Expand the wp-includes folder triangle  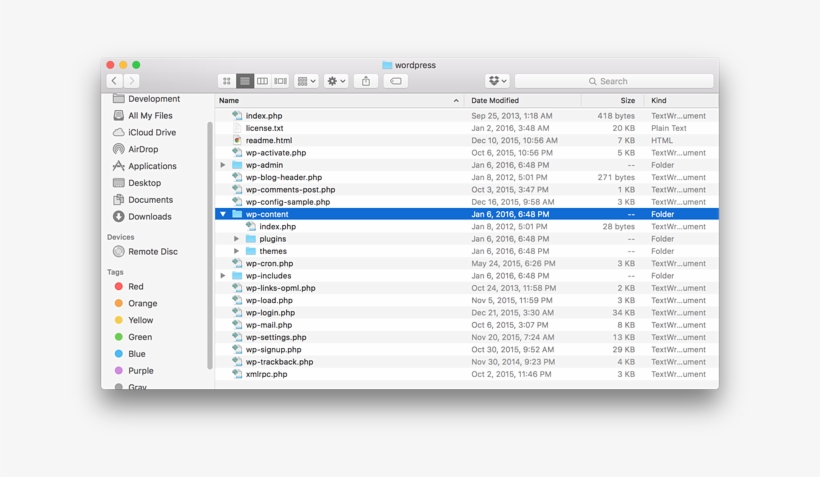tap(223, 276)
